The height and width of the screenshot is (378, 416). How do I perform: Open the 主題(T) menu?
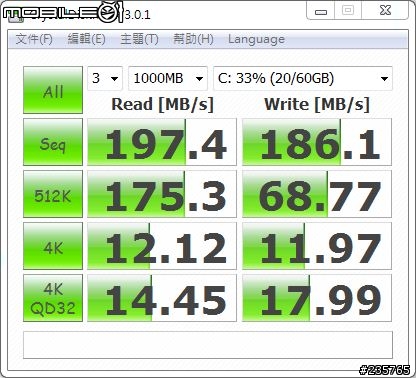[x=139, y=39]
